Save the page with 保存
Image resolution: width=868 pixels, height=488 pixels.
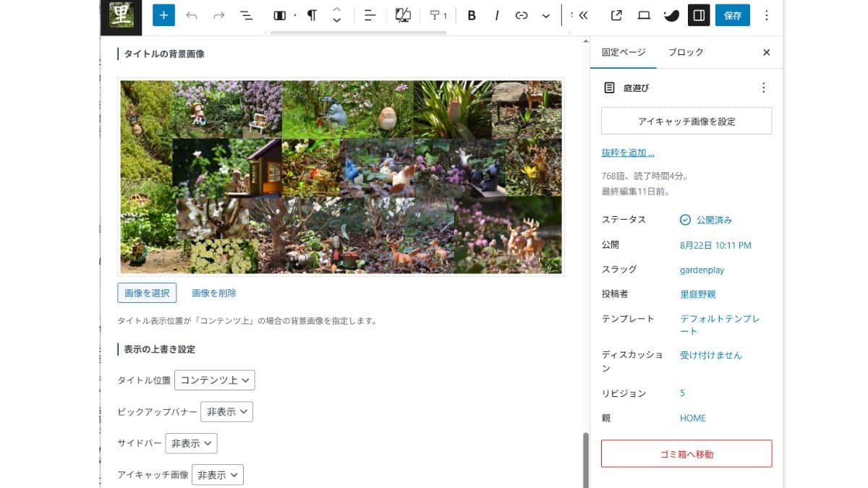coord(732,15)
